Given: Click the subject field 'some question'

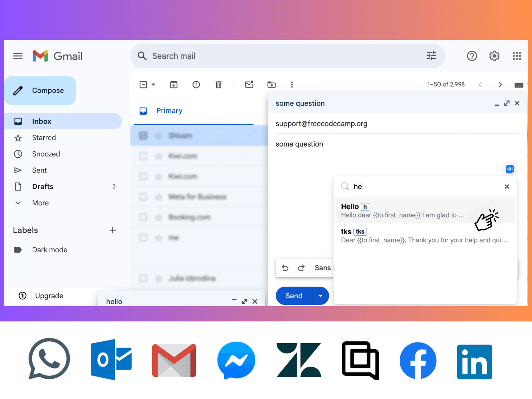Looking at the screenshot, I should pyautogui.click(x=397, y=144).
